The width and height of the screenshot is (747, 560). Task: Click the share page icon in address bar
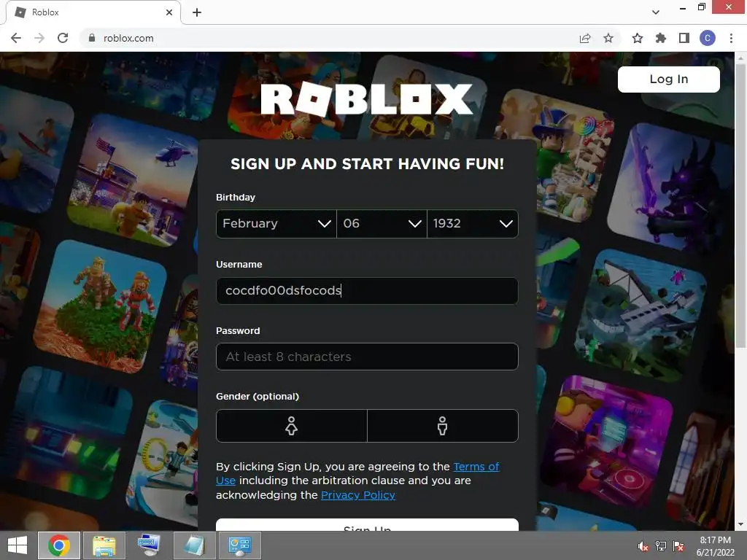(585, 38)
